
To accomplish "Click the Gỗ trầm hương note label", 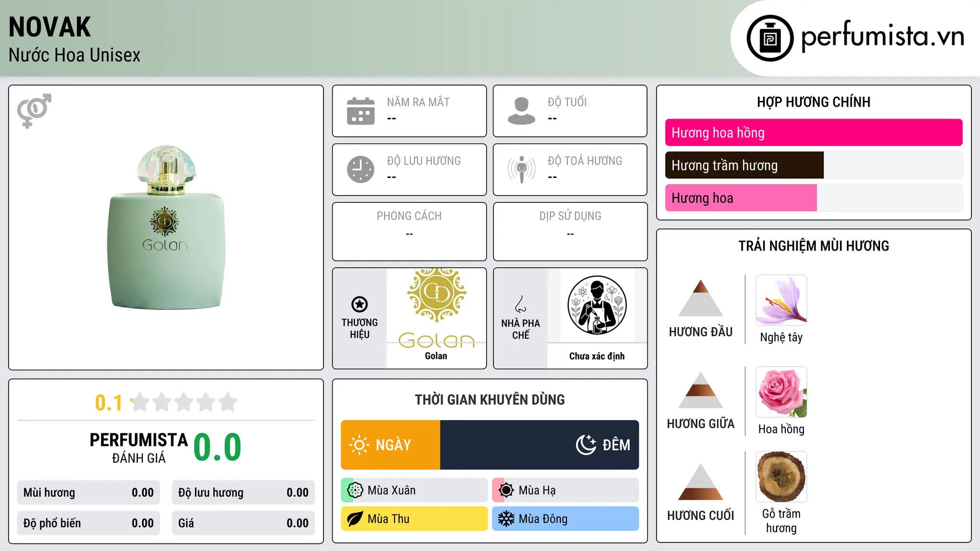I will (781, 521).
